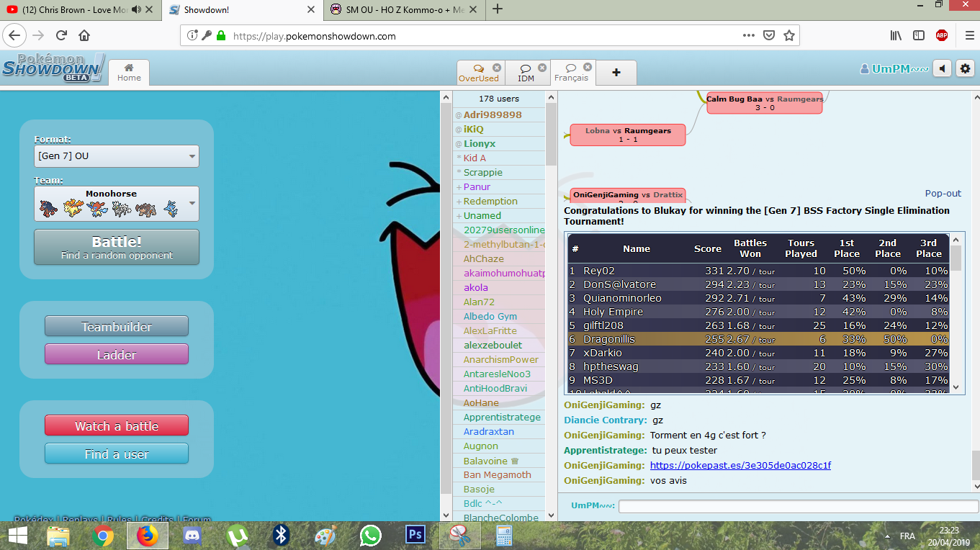Click the Firefox home icon
This screenshot has width=980, height=550.
[x=84, y=35]
